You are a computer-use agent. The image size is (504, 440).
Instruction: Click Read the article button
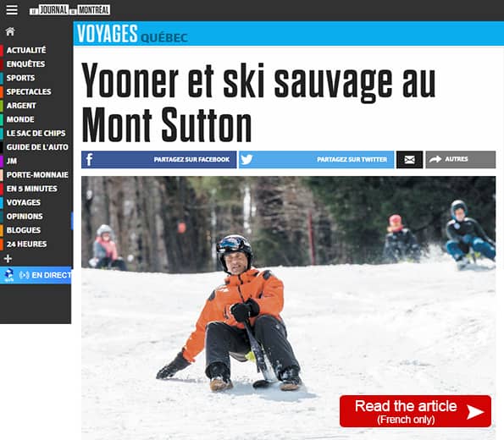click(x=415, y=411)
